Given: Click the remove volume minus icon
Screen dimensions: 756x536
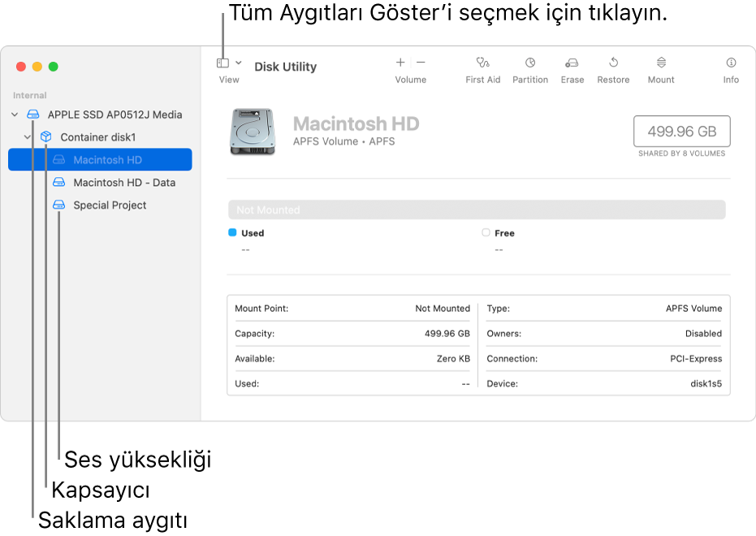Looking at the screenshot, I should [x=421, y=63].
